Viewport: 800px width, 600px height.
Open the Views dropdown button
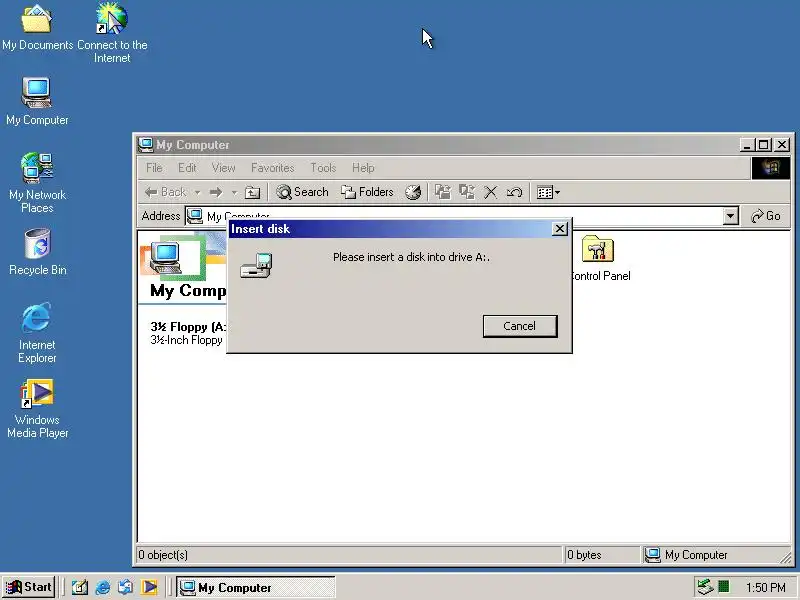[x=548, y=192]
